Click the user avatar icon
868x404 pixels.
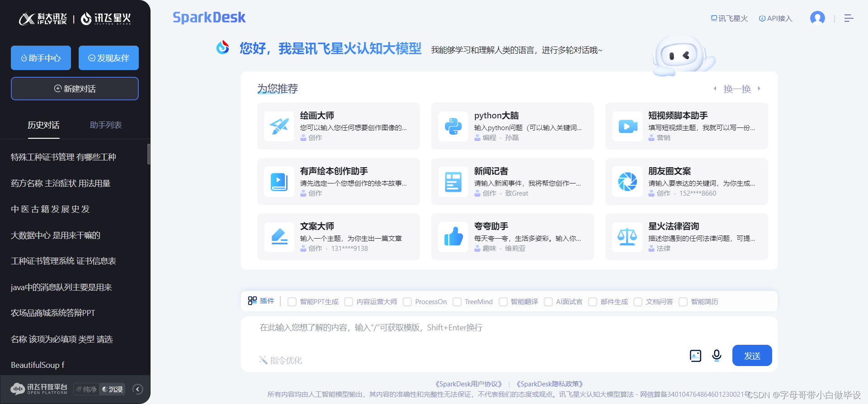pyautogui.click(x=817, y=18)
